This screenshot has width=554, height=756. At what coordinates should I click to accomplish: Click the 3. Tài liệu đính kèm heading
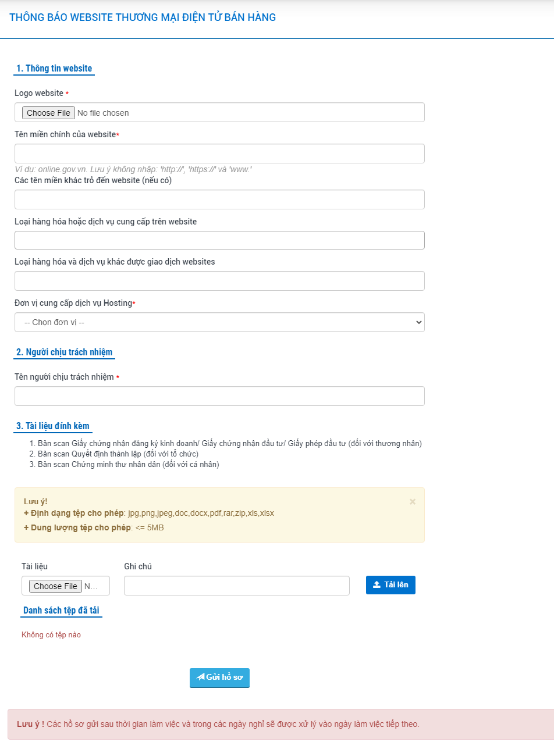coord(53,426)
